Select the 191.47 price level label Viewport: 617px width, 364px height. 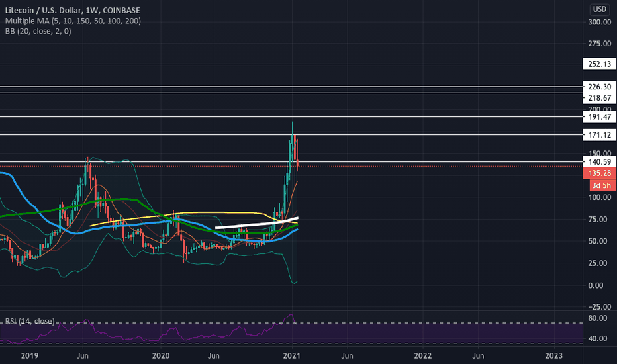click(x=599, y=117)
